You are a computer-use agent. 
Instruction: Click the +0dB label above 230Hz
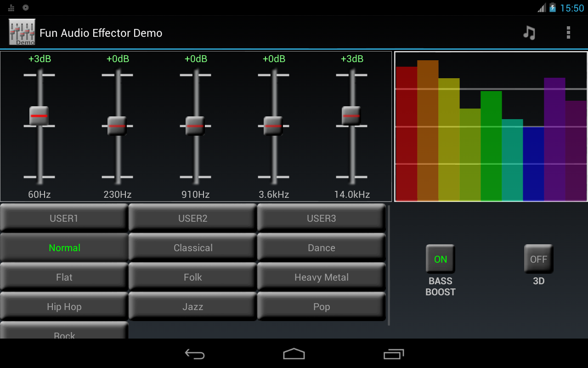click(118, 59)
